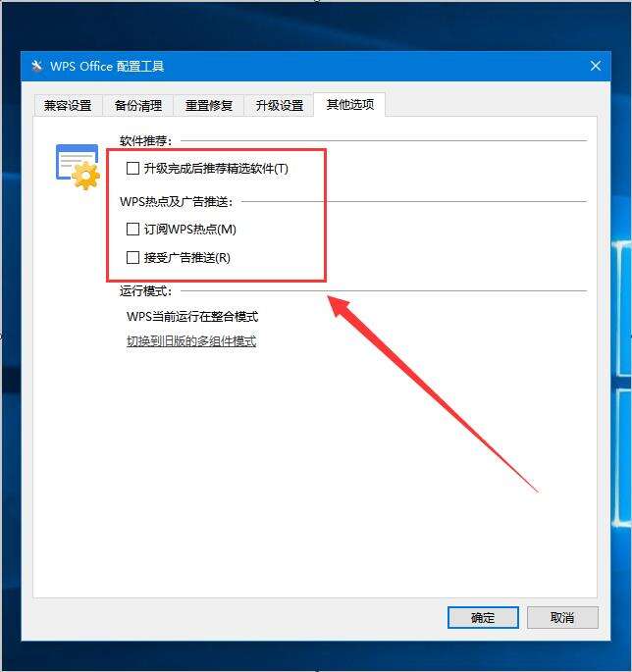632x672 pixels.
Task: Enable 升级完成后推荐精选软件 checkbox
Action: [132, 168]
